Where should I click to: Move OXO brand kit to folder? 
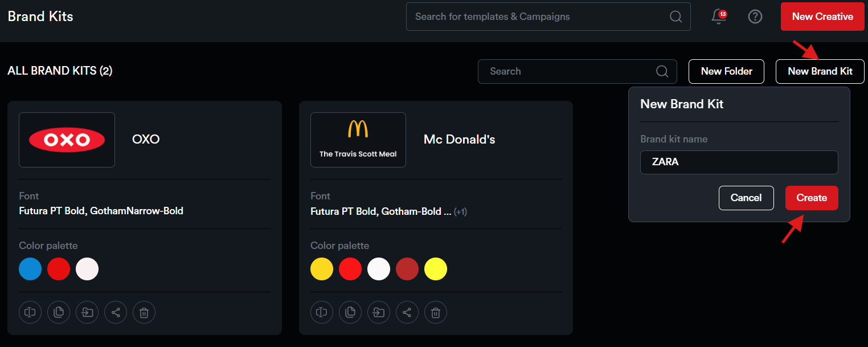pyautogui.click(x=87, y=312)
